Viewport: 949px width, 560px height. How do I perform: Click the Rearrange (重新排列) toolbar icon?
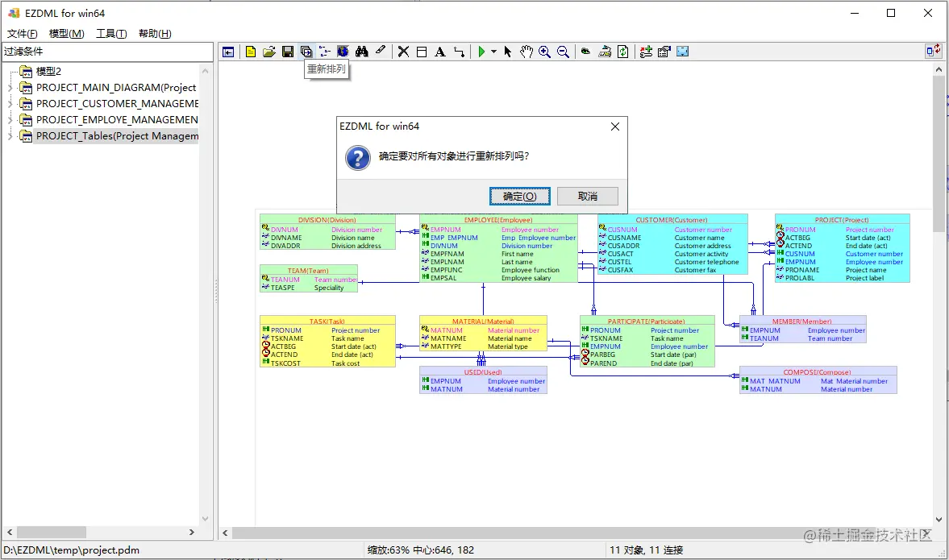pyautogui.click(x=306, y=52)
